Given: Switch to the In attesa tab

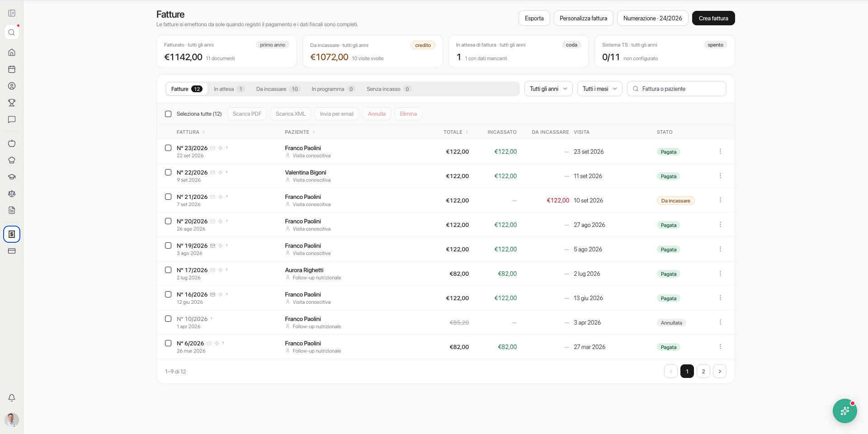Looking at the screenshot, I should pos(229,89).
